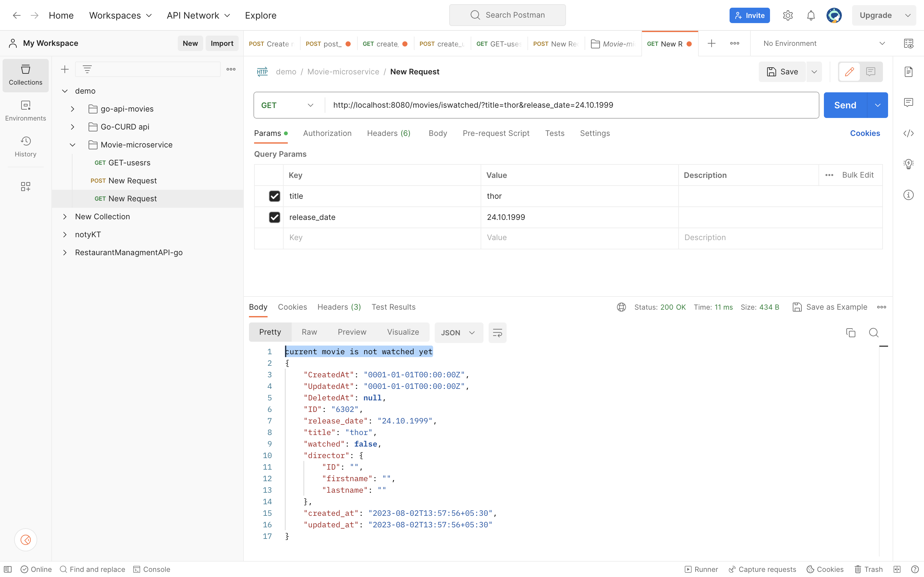Open the Test Results response tab
Image resolution: width=924 pixels, height=577 pixels.
point(393,307)
